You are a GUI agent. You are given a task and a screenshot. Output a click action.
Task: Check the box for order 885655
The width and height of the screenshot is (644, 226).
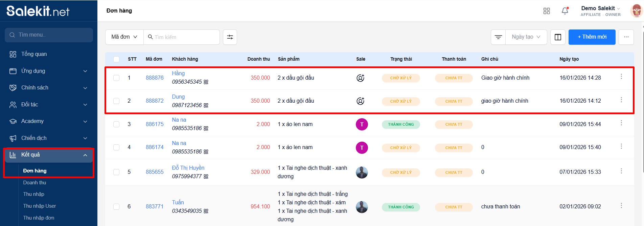pos(116,172)
